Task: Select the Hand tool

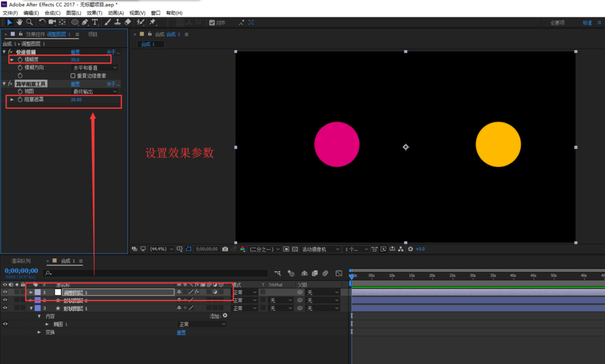Action: tap(19, 22)
